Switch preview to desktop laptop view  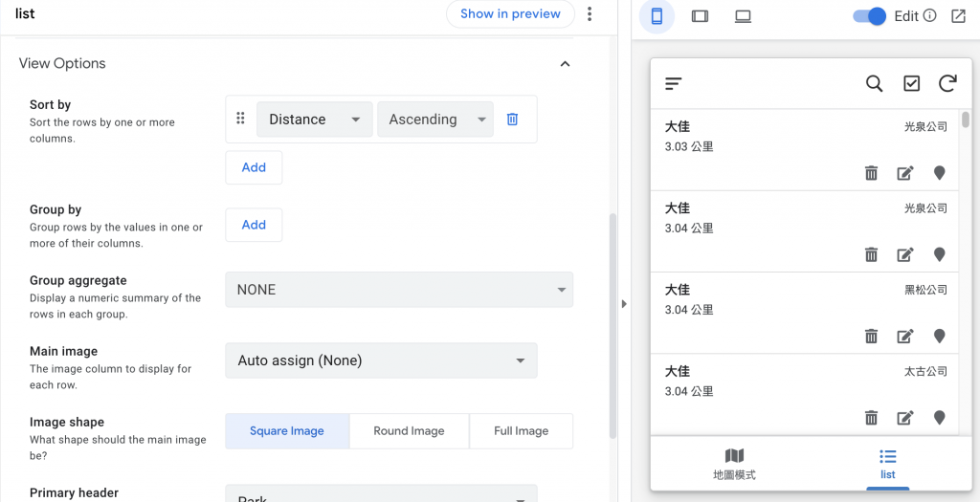click(743, 16)
